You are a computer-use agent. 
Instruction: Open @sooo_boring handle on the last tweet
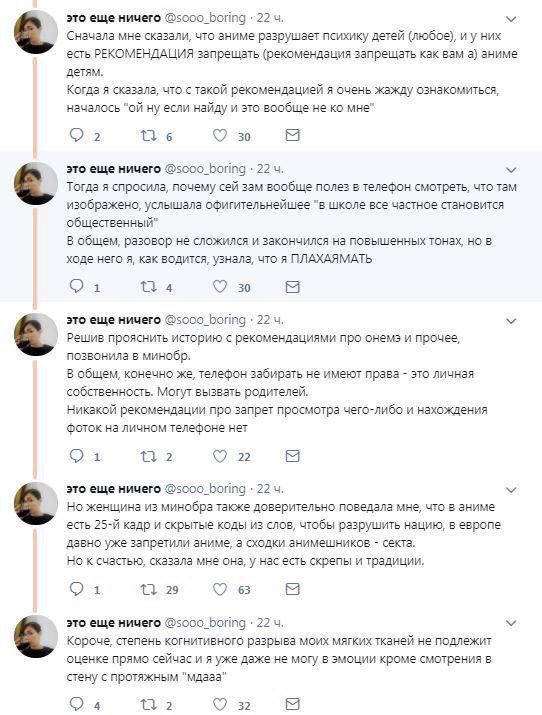(205, 622)
